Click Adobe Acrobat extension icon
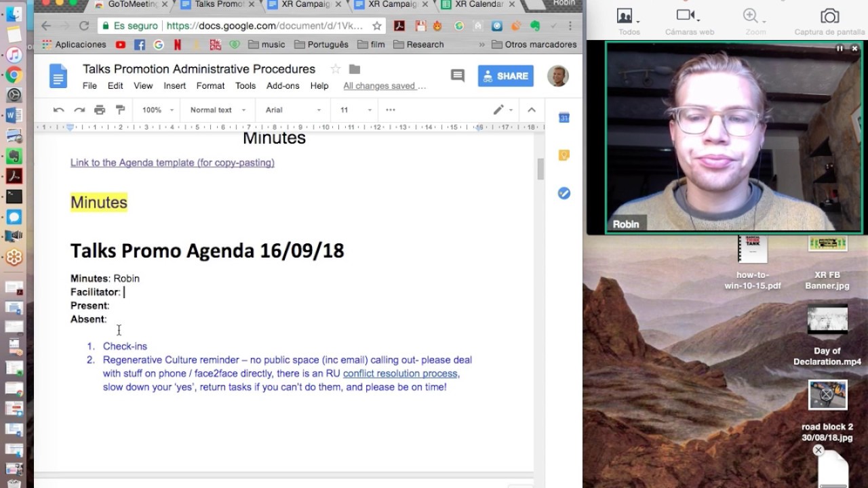 pos(400,26)
